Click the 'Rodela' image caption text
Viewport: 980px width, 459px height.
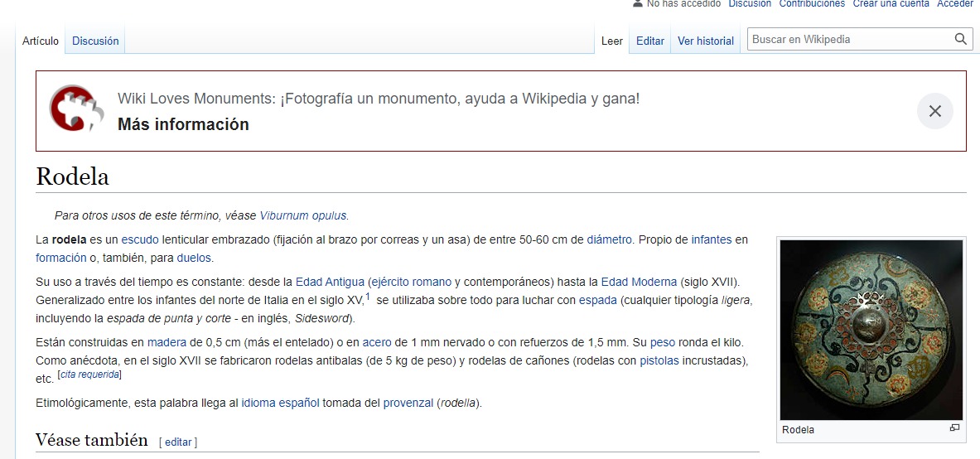coord(798,430)
